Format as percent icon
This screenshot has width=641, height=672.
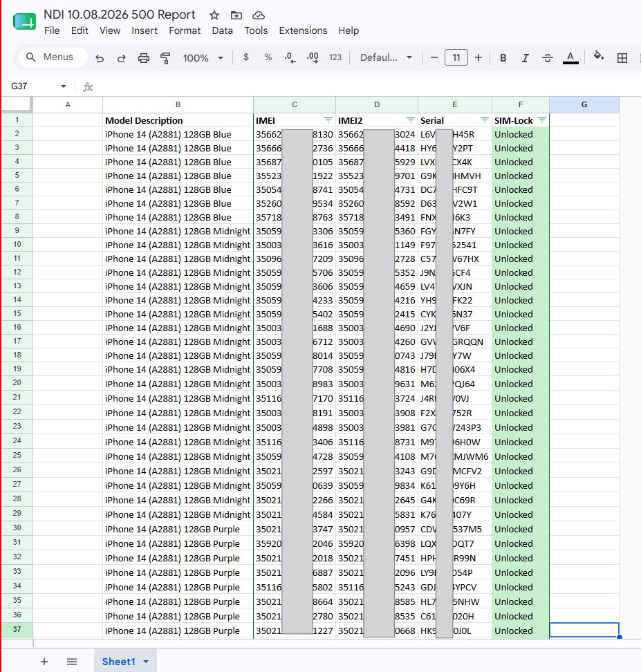[x=268, y=57]
